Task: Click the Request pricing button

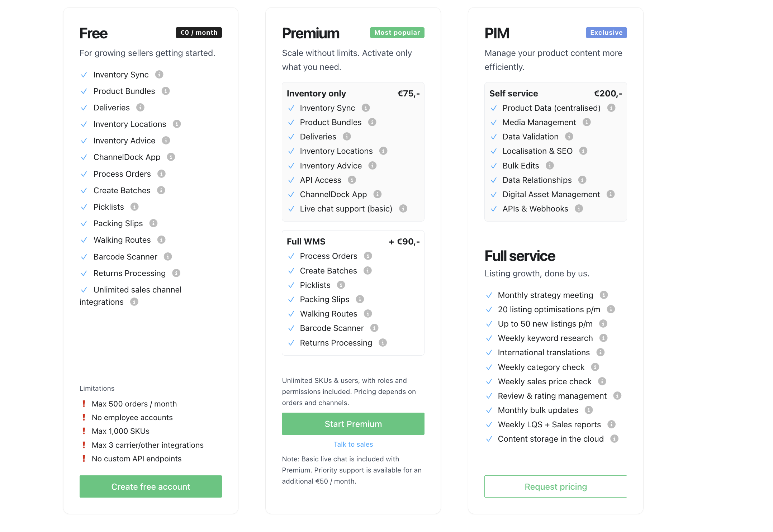Action: click(555, 486)
